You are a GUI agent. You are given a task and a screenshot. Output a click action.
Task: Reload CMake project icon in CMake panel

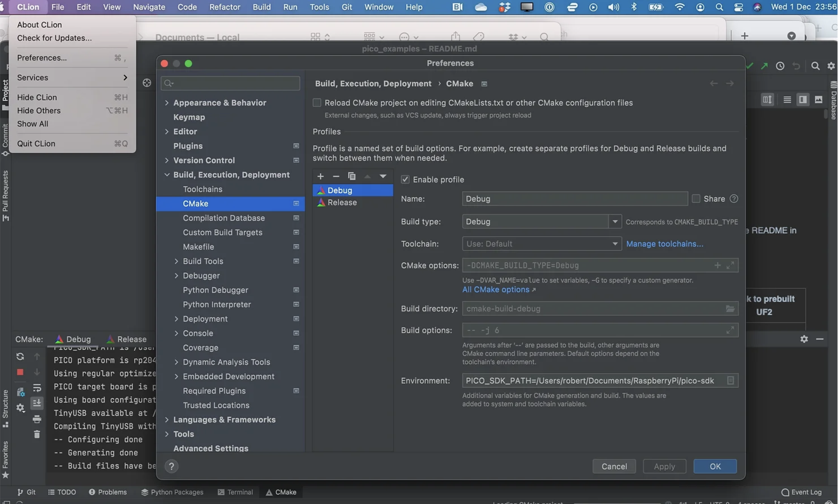point(20,356)
